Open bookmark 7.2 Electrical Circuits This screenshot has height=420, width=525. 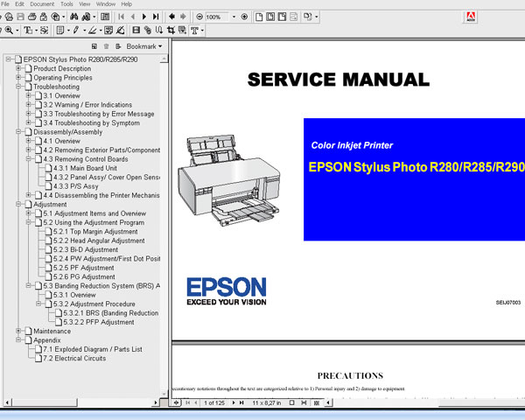[x=74, y=358]
